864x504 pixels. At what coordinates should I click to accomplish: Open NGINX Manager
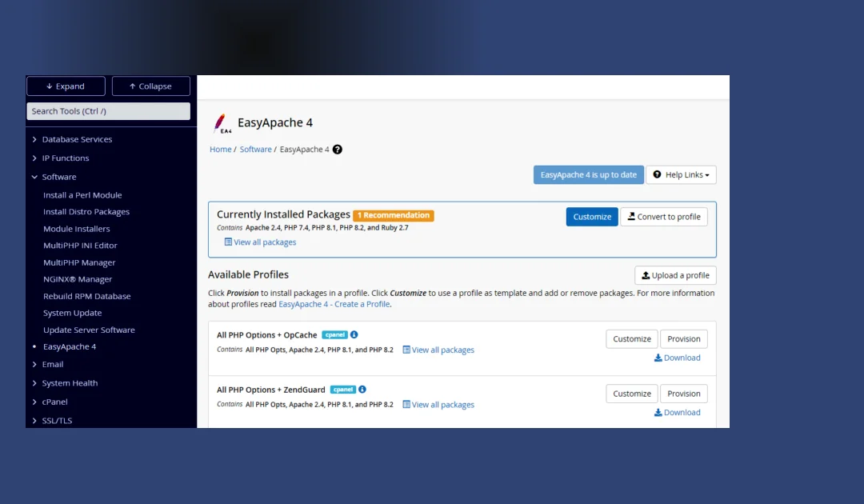(x=78, y=279)
